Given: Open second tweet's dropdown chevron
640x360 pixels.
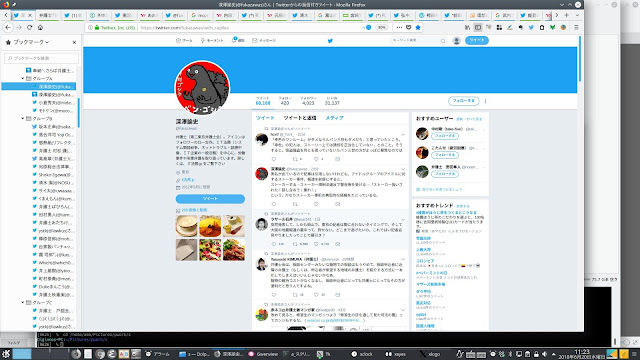Looking at the screenshot, I should (403, 169).
